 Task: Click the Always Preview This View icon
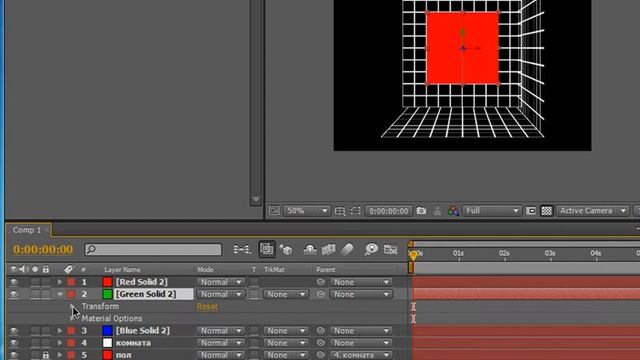(x=274, y=211)
